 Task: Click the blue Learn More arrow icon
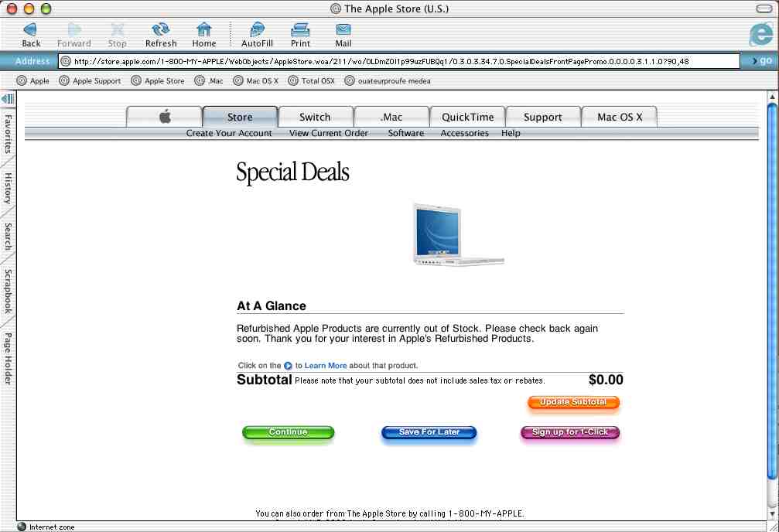(288, 366)
